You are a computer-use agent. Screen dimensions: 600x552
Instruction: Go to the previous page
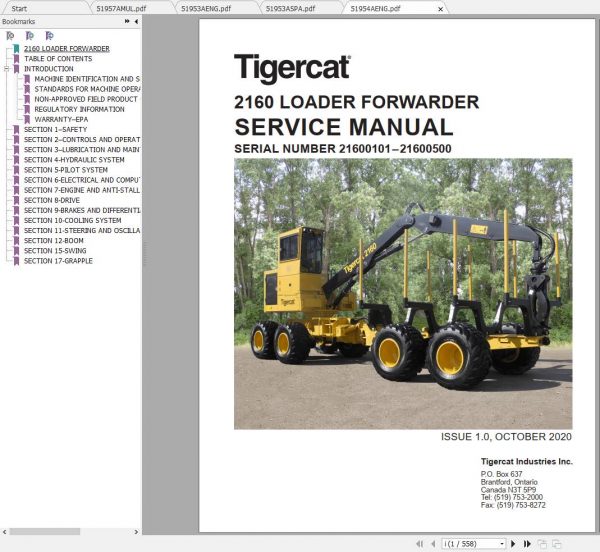click(x=433, y=544)
